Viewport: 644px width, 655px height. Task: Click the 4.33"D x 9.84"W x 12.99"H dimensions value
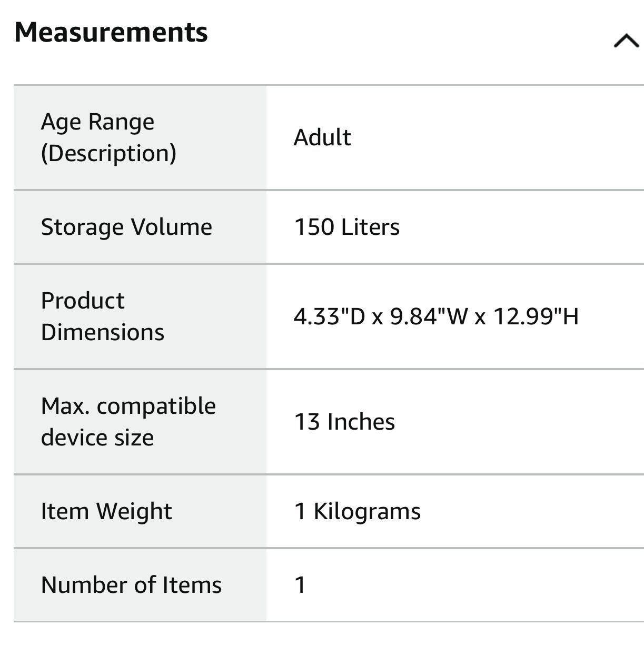pyautogui.click(x=436, y=316)
